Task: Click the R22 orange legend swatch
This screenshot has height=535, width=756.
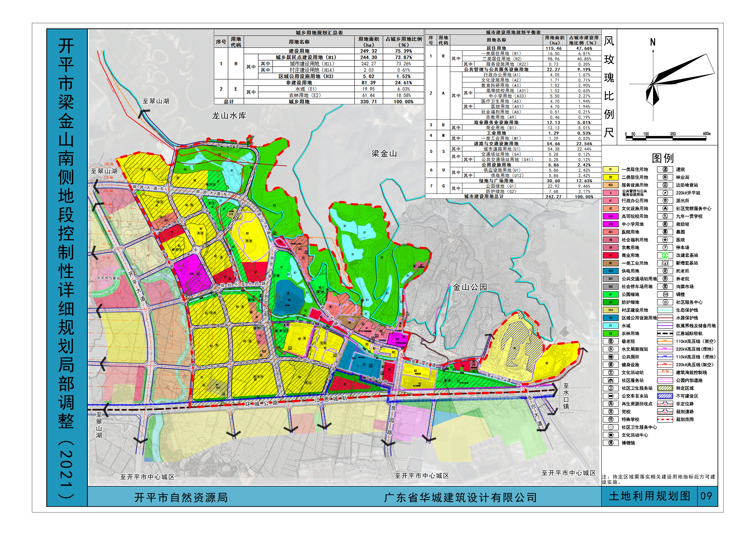Action: tap(611, 185)
